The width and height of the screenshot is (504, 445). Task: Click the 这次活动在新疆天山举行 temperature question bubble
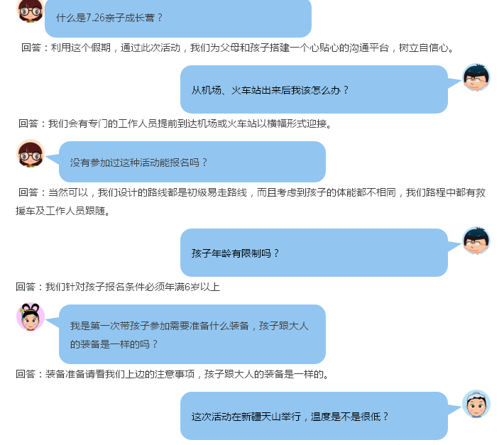314,416
